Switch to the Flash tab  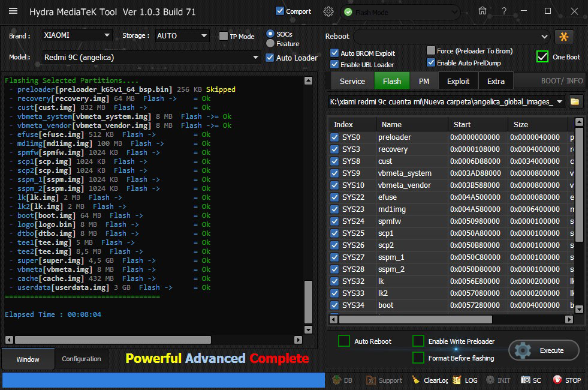click(392, 81)
